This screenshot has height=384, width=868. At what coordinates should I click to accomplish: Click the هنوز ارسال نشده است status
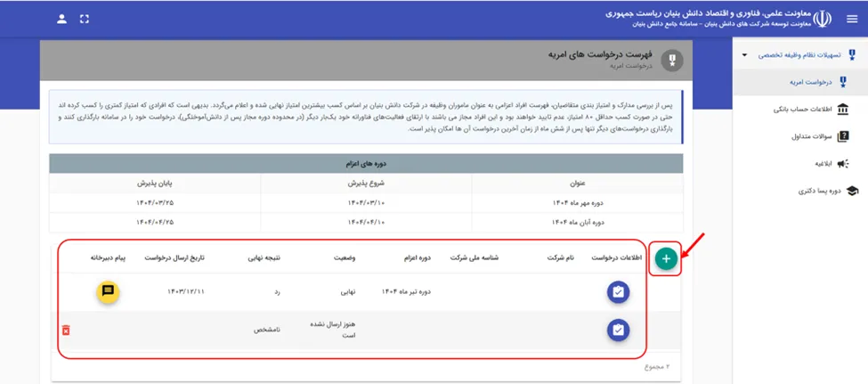coord(331,330)
